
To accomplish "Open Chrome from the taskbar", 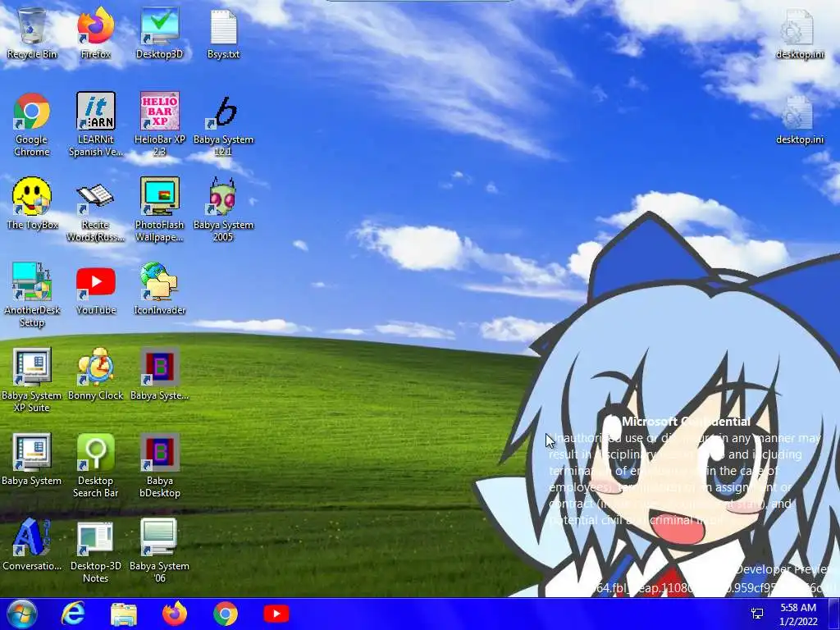I will [x=226, y=614].
